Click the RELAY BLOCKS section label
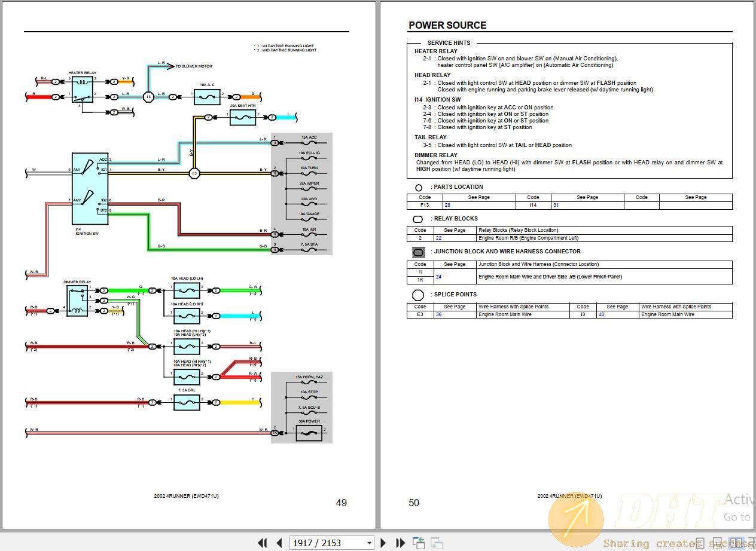This screenshot has width=756, height=551. click(x=454, y=219)
